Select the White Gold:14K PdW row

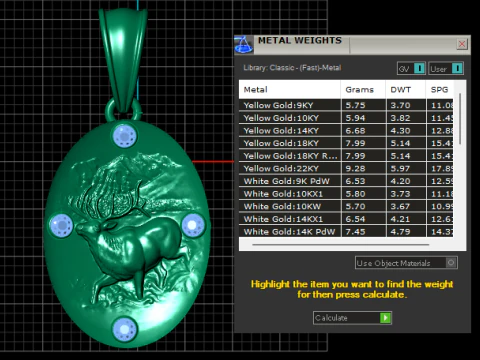(x=346, y=232)
